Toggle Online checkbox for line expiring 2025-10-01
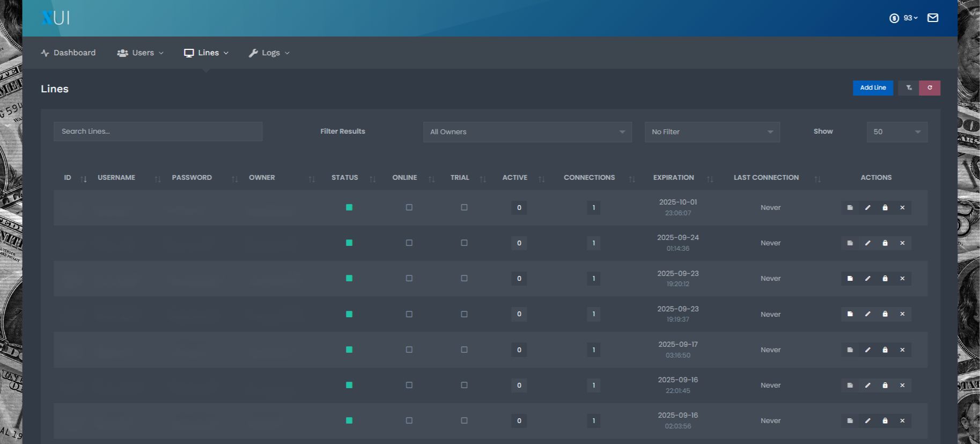 [x=409, y=208]
